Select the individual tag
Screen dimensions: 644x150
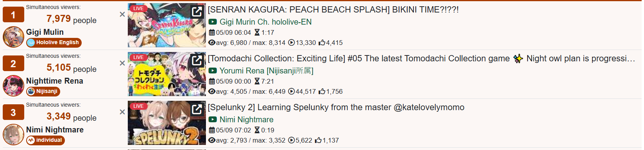click(x=45, y=140)
